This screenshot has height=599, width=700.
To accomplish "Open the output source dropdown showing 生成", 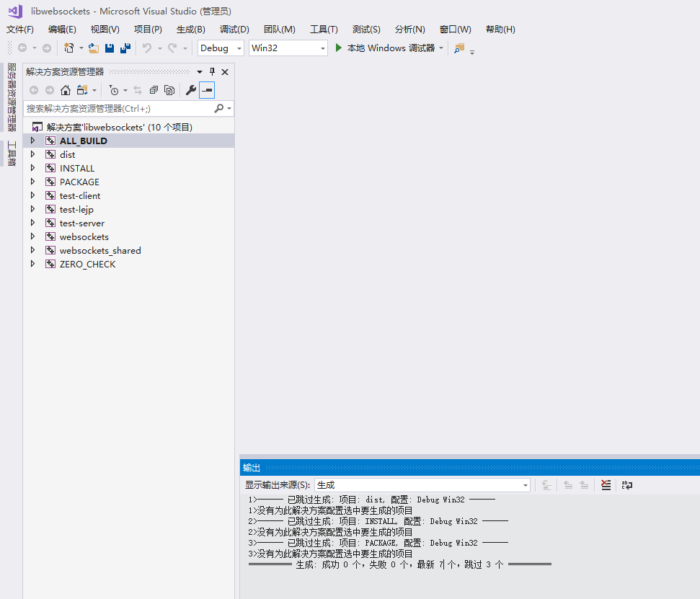I will click(422, 485).
